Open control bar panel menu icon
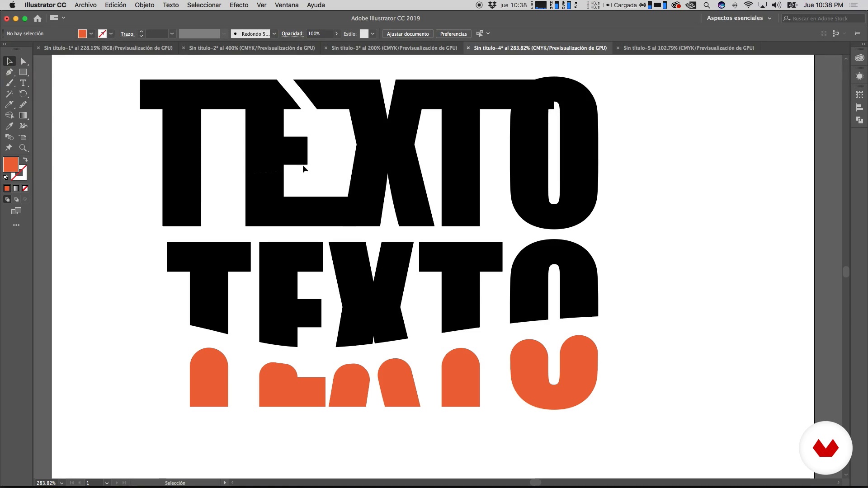 [x=857, y=33]
